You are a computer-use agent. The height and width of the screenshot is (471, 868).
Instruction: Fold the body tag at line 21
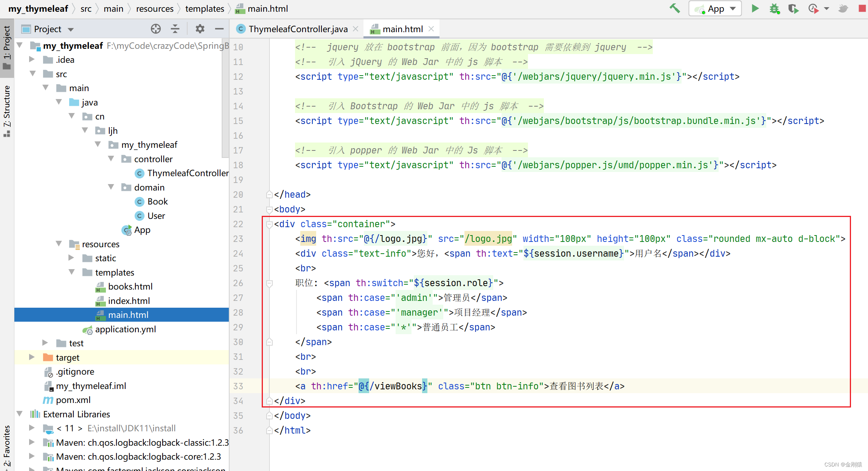tap(269, 209)
